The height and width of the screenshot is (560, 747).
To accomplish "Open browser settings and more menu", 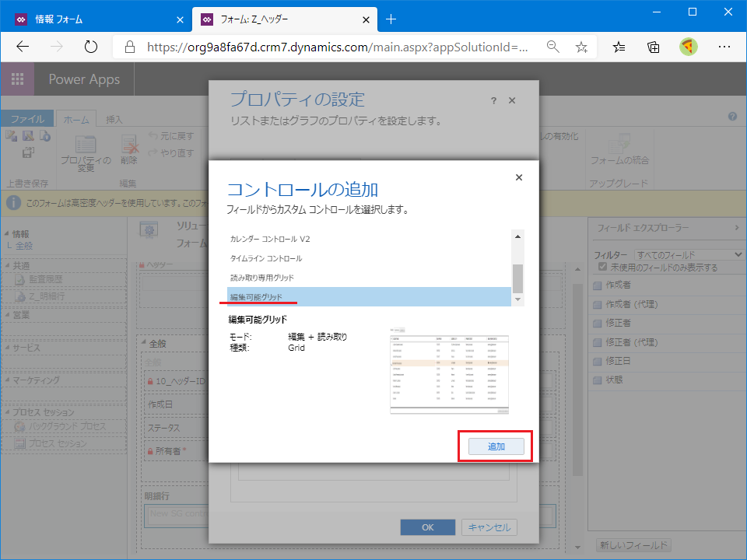I will [x=724, y=47].
